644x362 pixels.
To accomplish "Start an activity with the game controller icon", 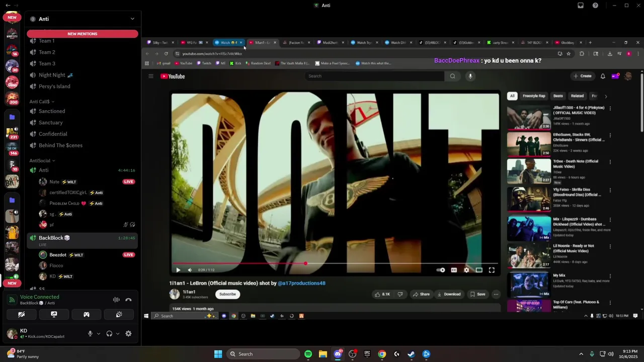I will 87,314.
